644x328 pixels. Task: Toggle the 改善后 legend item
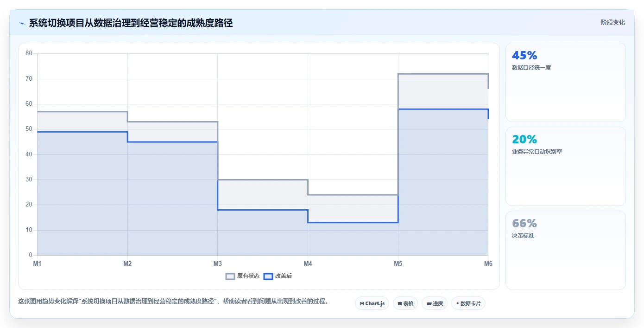tap(278, 276)
